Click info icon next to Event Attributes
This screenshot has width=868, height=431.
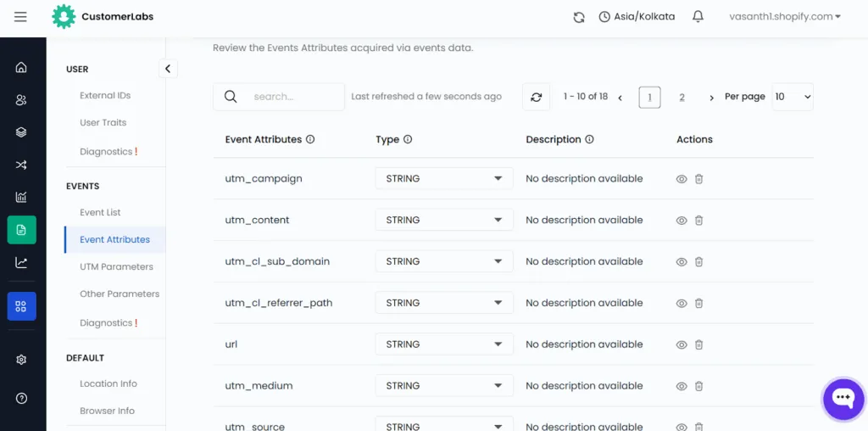coord(310,140)
